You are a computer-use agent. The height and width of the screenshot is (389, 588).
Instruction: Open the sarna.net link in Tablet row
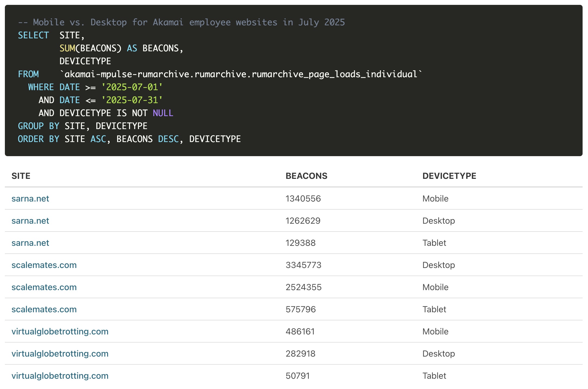30,243
